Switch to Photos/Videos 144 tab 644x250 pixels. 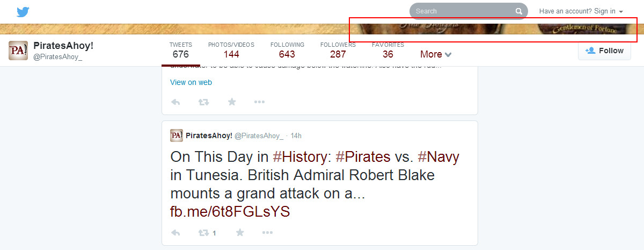click(x=231, y=50)
